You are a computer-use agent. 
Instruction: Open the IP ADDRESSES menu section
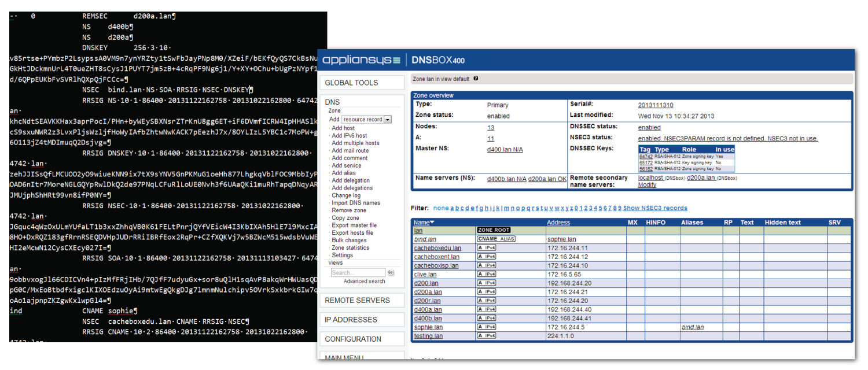[363, 320]
